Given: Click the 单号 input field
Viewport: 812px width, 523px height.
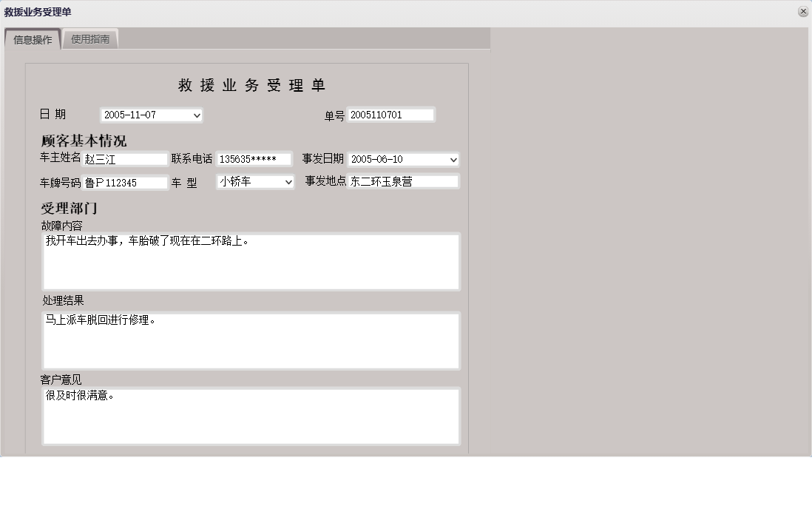Looking at the screenshot, I should (x=392, y=114).
